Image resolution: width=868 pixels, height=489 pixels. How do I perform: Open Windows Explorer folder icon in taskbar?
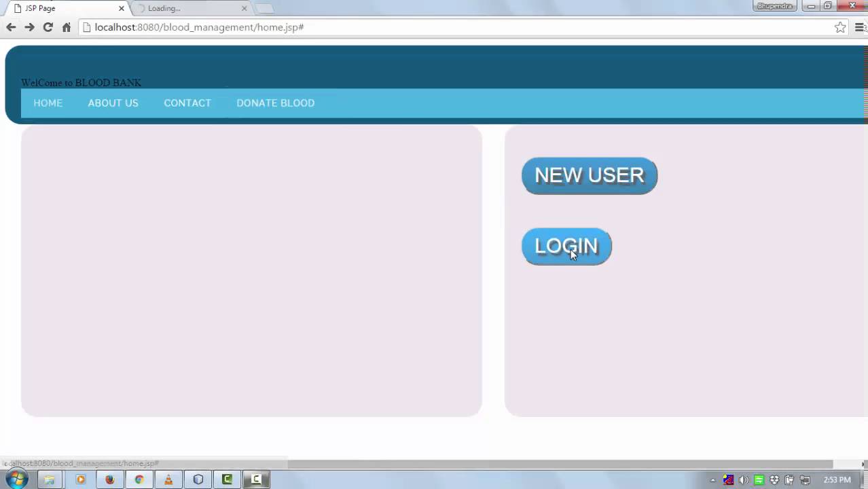tap(49, 479)
